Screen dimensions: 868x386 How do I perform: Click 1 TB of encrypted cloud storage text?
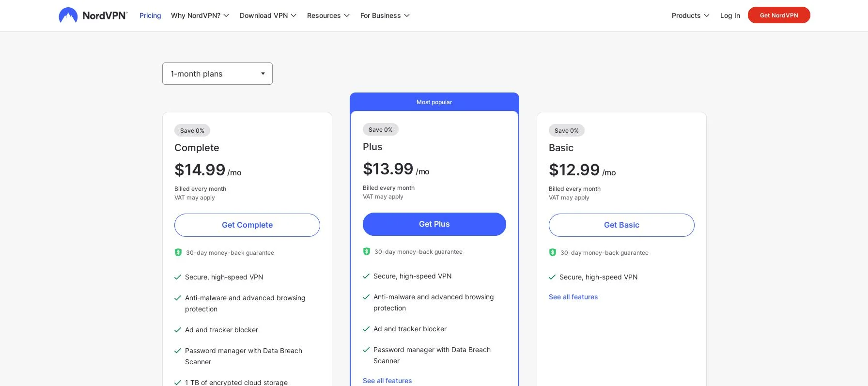(236, 382)
